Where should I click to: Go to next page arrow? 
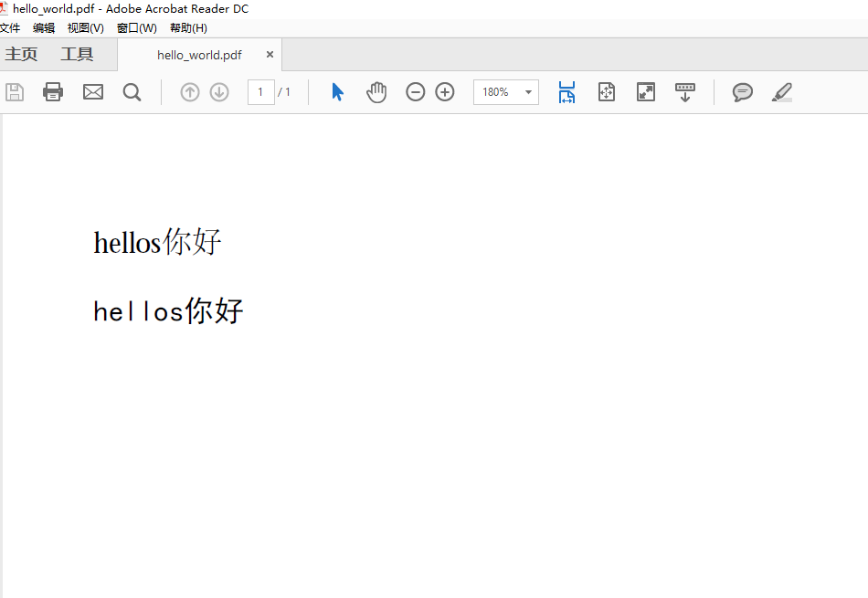point(218,92)
